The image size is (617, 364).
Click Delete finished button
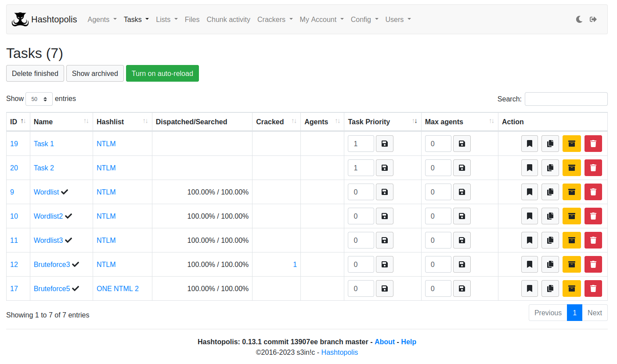pyautogui.click(x=35, y=73)
